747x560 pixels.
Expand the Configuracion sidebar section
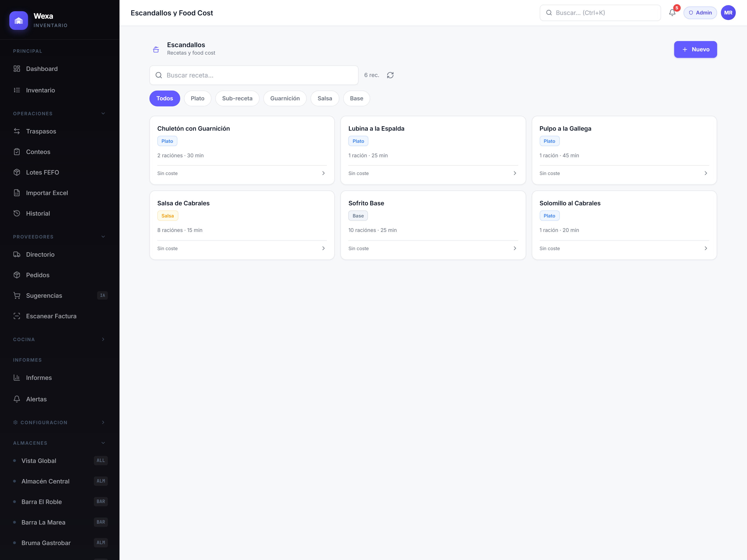[60, 422]
